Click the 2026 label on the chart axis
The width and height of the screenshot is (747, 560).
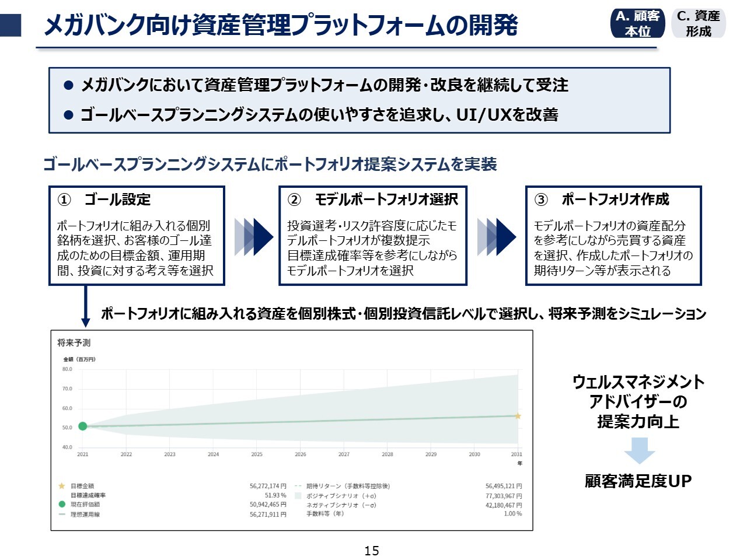pyautogui.click(x=300, y=454)
